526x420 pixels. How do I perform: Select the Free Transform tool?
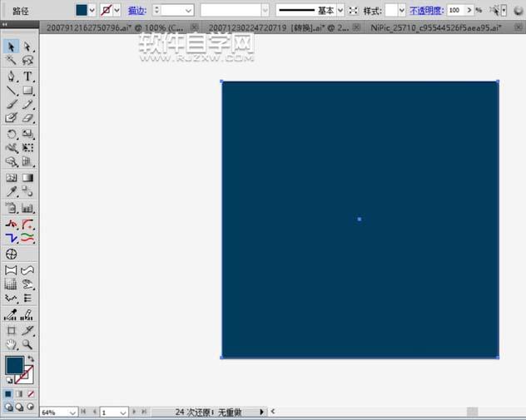(x=27, y=148)
